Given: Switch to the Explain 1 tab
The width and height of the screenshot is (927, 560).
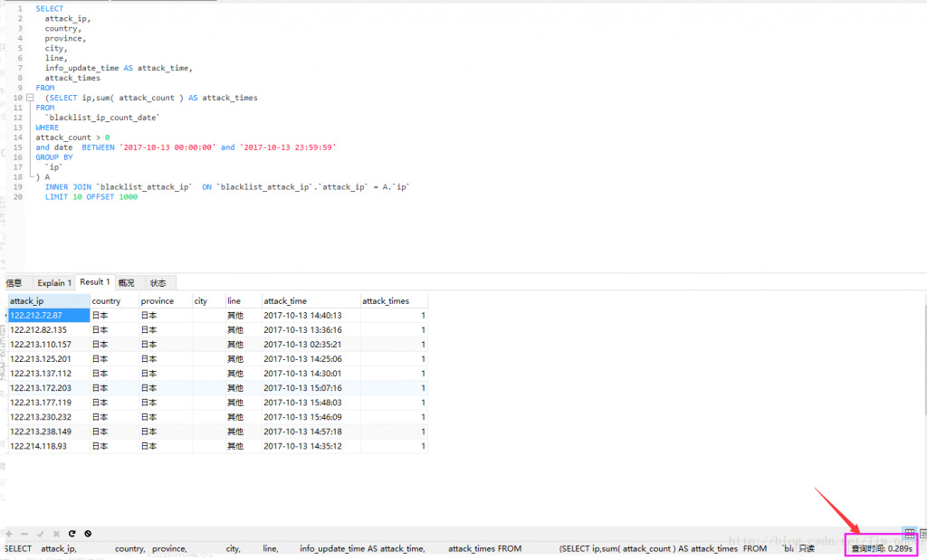Looking at the screenshot, I should [54, 283].
